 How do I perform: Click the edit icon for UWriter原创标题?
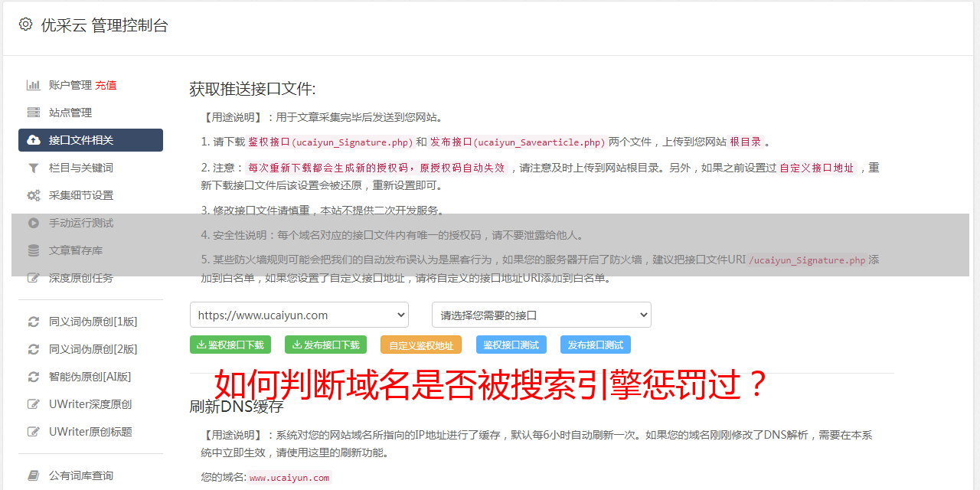[x=34, y=432]
